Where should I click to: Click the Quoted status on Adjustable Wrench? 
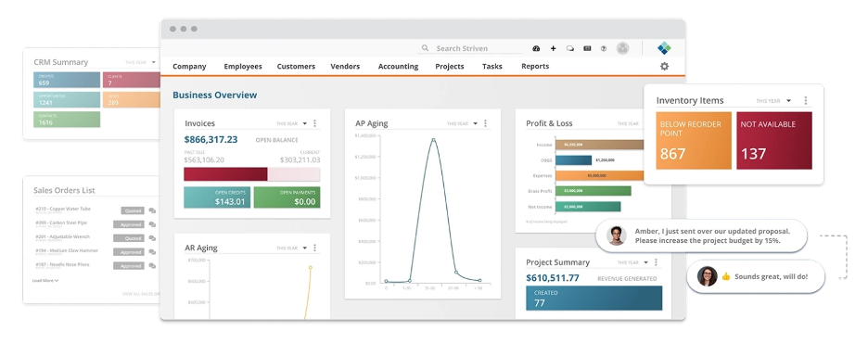(129, 238)
